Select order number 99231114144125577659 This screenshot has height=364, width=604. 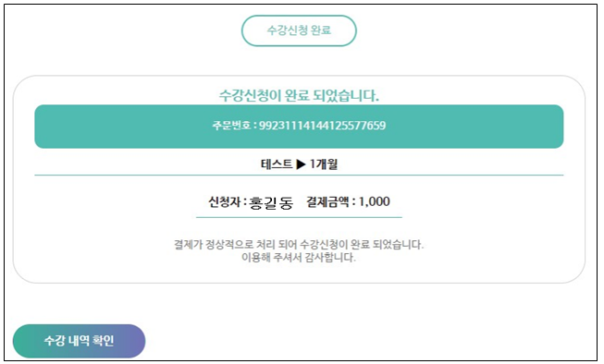(x=323, y=126)
